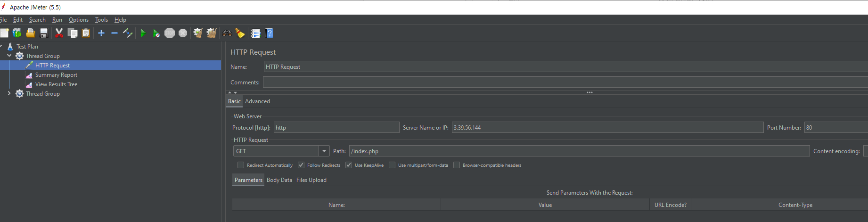Screen dimensions: 868x222
Task: Select the Test Plan node label
Action: tap(27, 47)
